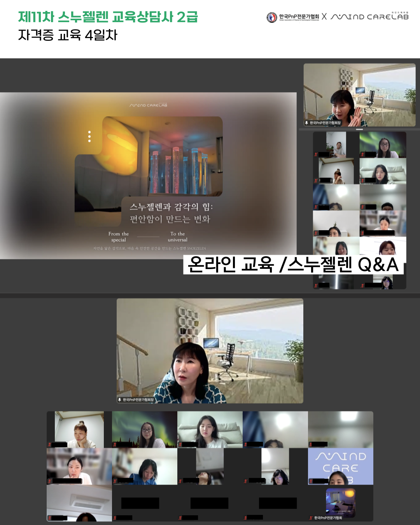Image resolution: width=420 pixels, height=525 pixels.
Task: Click the pin icon on the top-right speaker tile
Action: [x=306, y=123]
